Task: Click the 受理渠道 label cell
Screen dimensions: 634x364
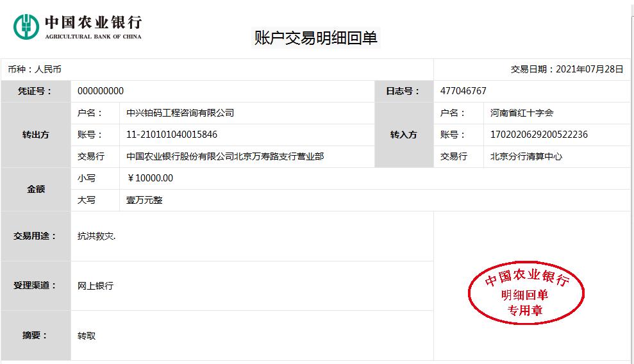Action: click(36, 286)
